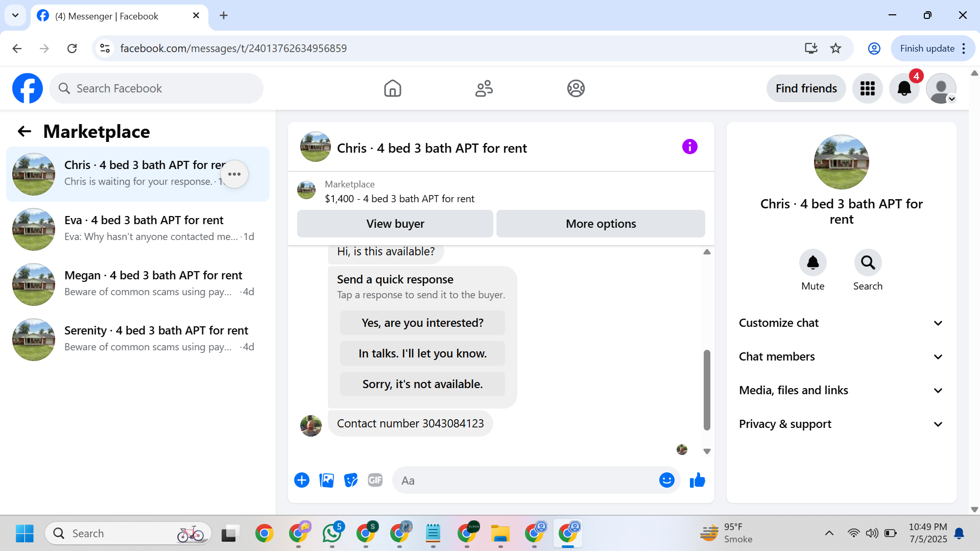The image size is (980, 551).
Task: Open the Friends icon in top navigation
Action: [x=484, y=88]
